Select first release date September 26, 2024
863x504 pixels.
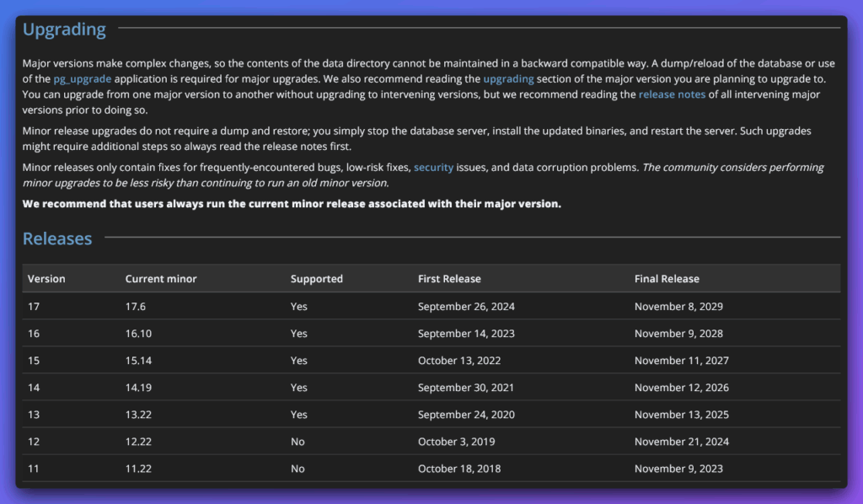466,307
